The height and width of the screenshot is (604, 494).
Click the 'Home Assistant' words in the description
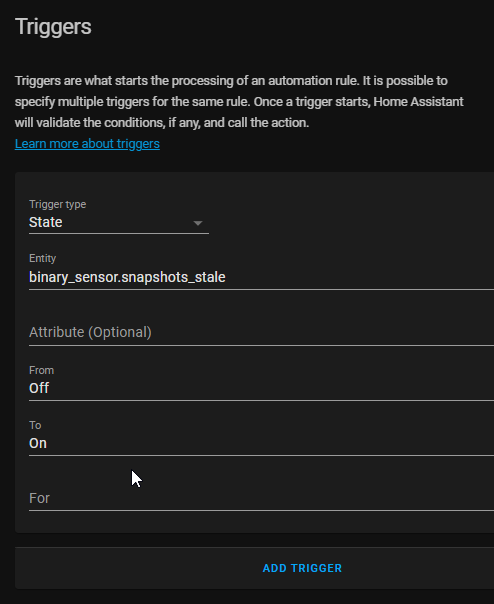pyautogui.click(x=418, y=102)
